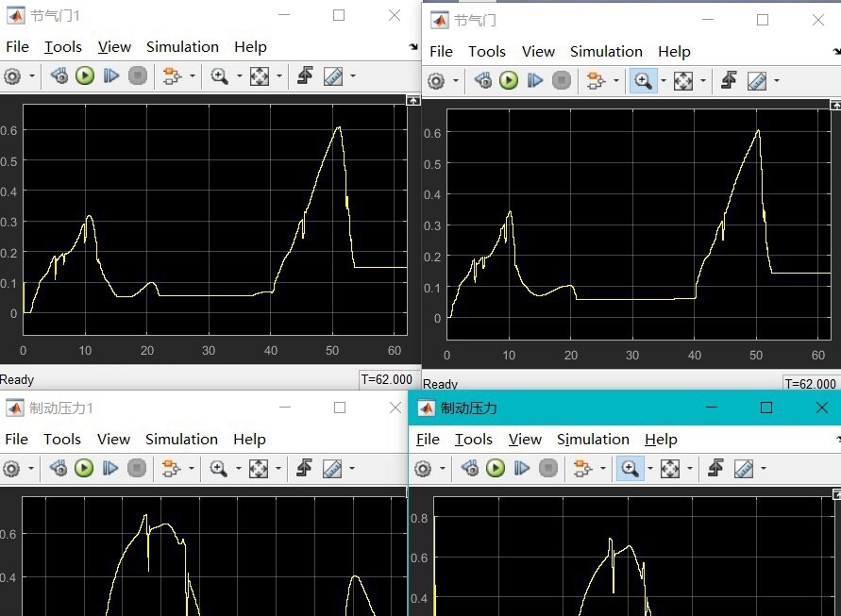
Task: Minimize the 节气门 scope window
Action: click(708, 20)
